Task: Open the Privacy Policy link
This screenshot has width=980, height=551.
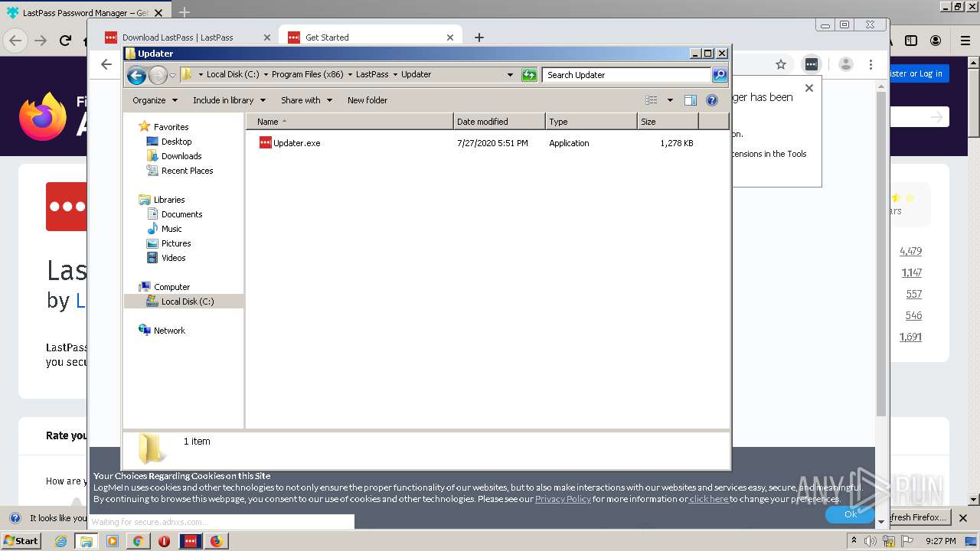Action: point(563,499)
